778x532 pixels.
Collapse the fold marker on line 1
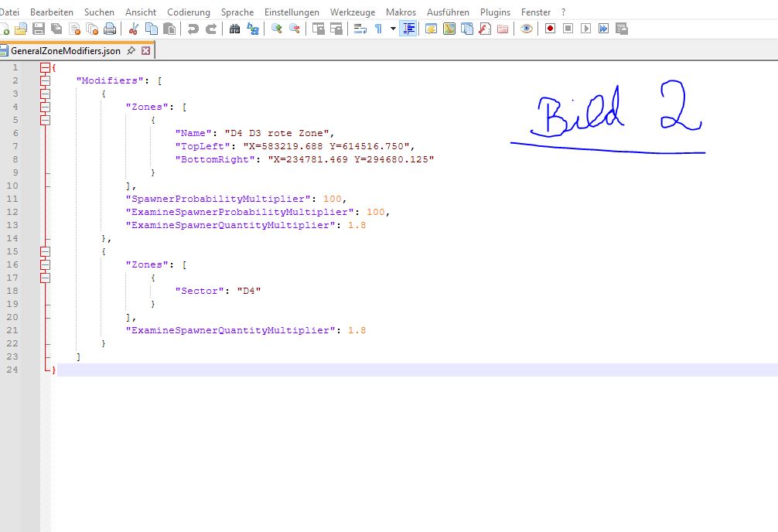click(45, 67)
